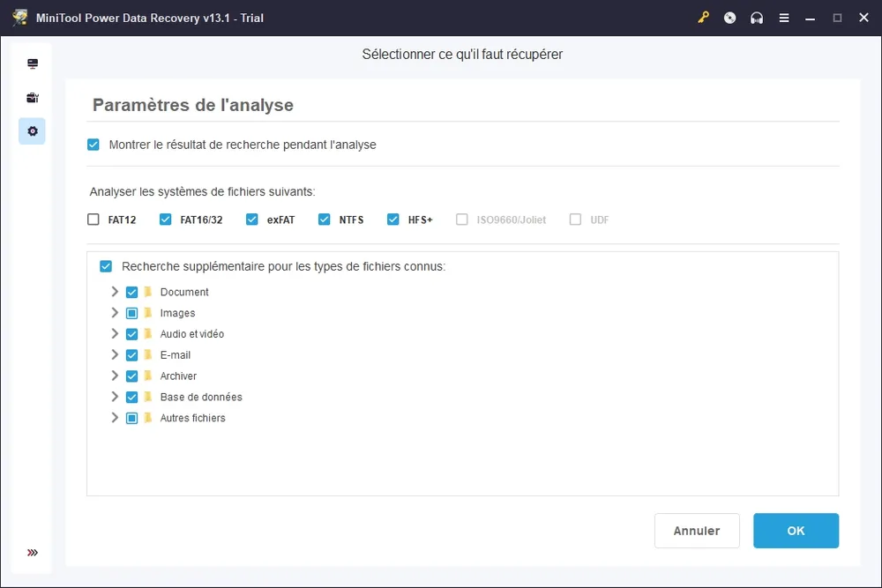This screenshot has height=588, width=882.
Task: Uncheck the Archiver category checkbox
Action: [x=131, y=376]
